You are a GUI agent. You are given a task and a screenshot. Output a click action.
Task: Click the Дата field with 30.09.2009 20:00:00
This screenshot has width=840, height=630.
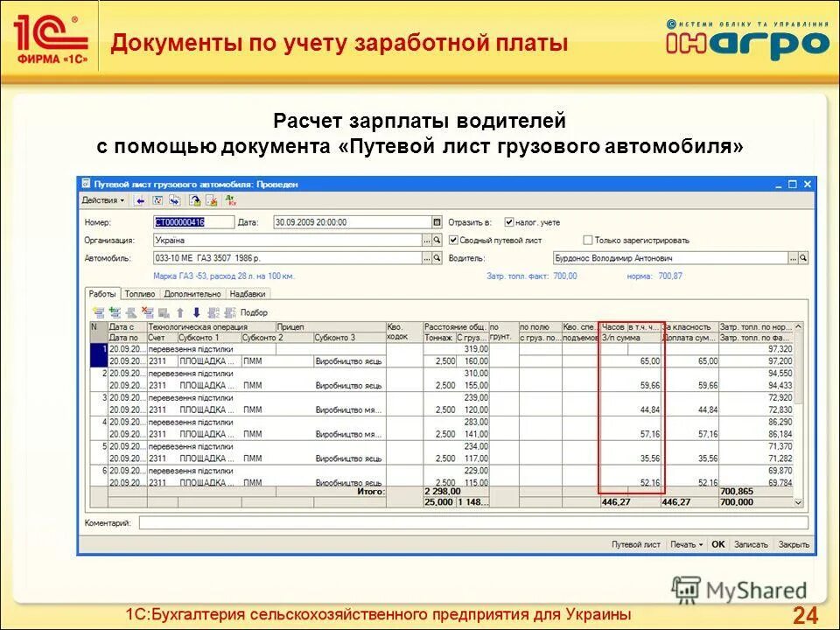[x=353, y=222]
